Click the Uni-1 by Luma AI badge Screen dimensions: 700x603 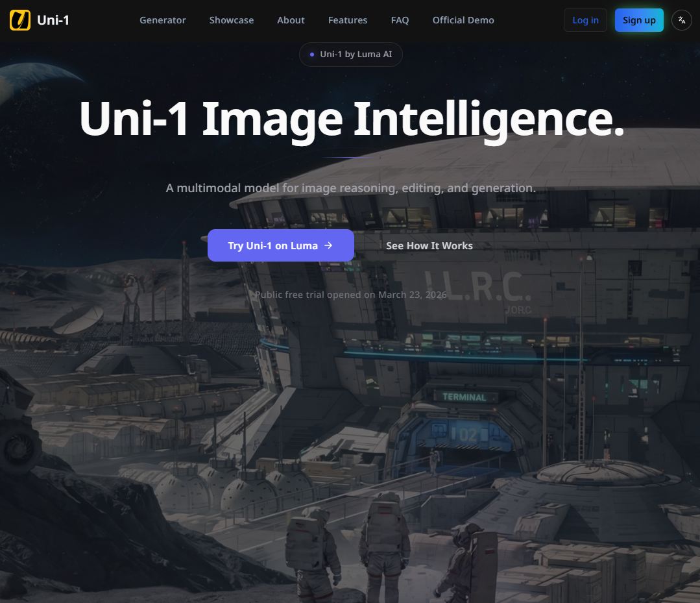click(350, 55)
